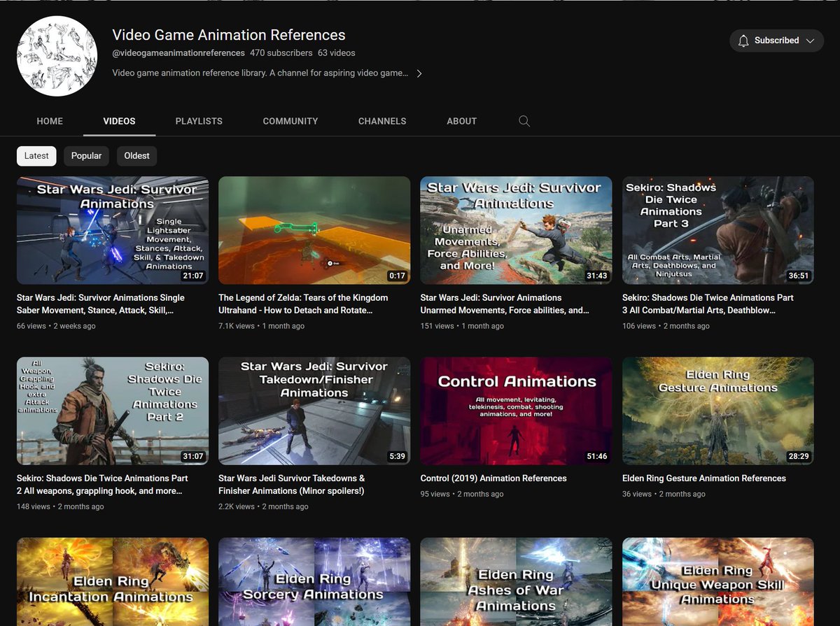Click the '63 videos' text

(337, 53)
